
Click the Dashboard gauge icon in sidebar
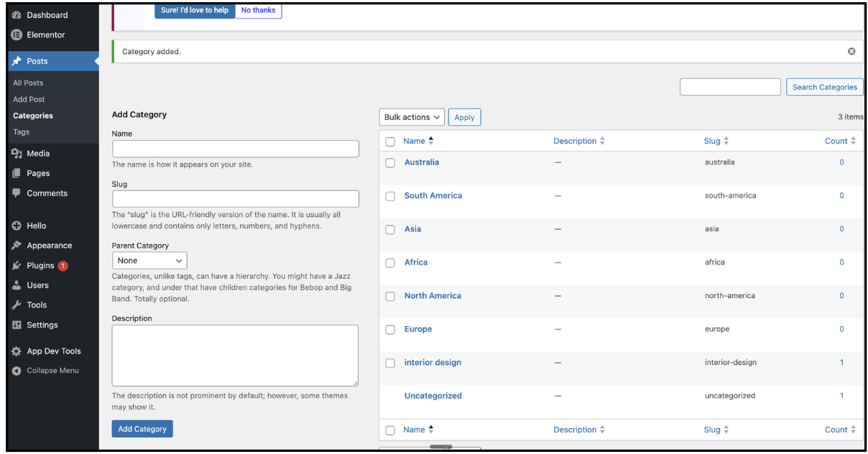(17, 15)
